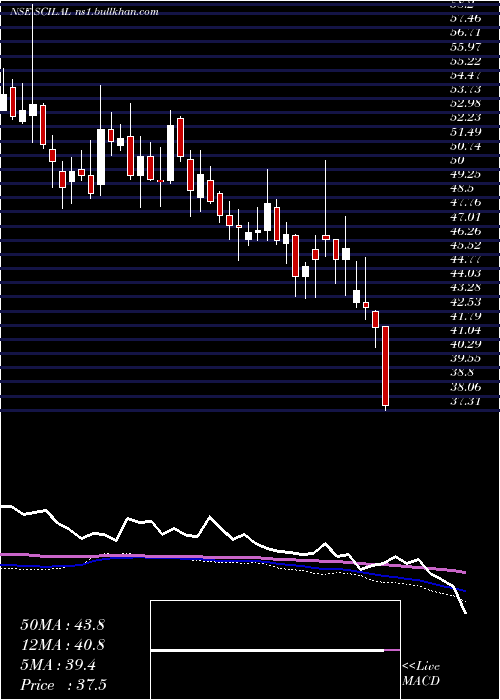Click the NSE SCILAL ns1.bullkhan.com title text
This screenshot has width=500, height=700.
point(84,12)
